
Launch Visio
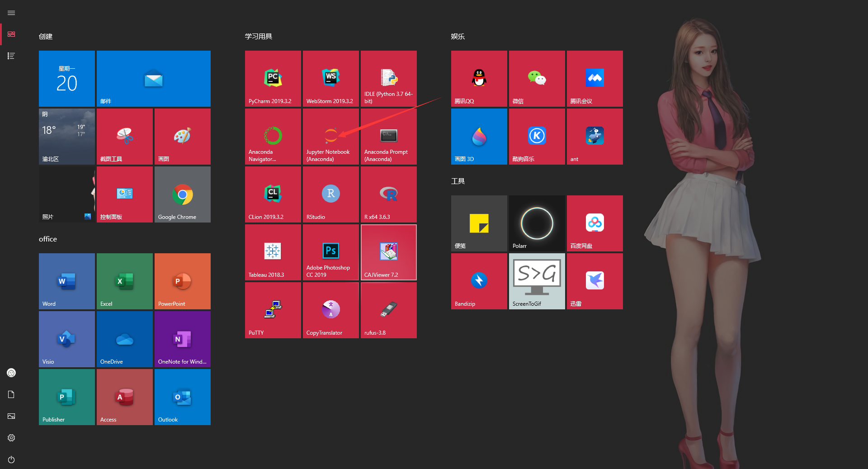[x=67, y=339]
